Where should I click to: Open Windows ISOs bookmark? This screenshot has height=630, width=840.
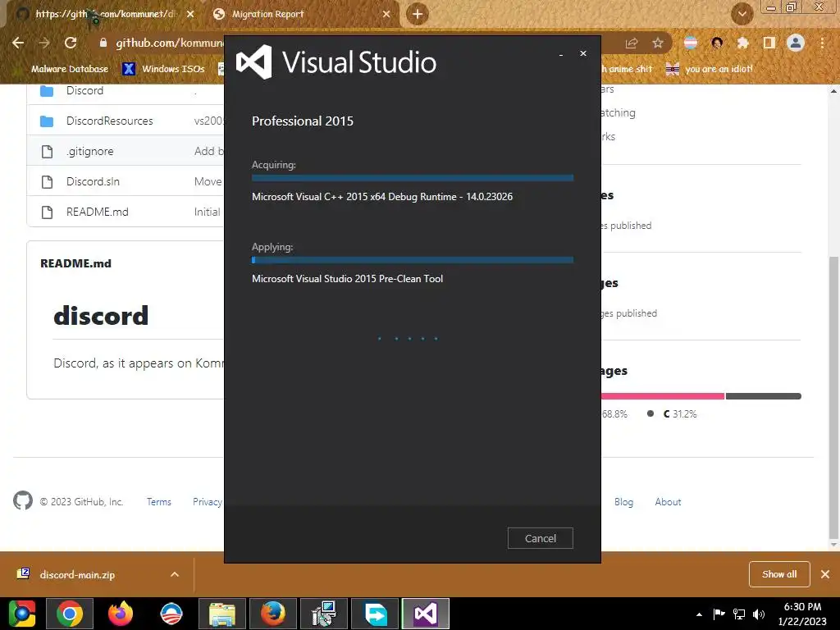coord(164,69)
